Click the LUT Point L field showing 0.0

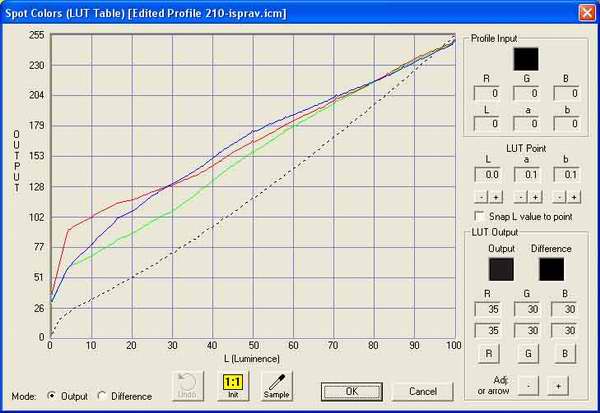click(488, 175)
